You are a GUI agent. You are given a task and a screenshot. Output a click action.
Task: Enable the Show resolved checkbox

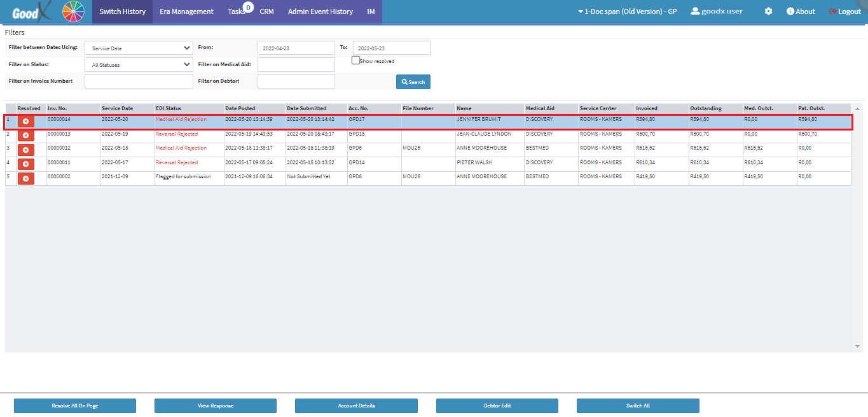(x=355, y=60)
